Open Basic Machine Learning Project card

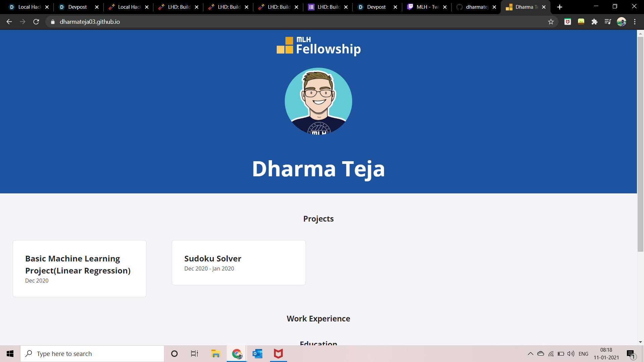tap(79, 268)
